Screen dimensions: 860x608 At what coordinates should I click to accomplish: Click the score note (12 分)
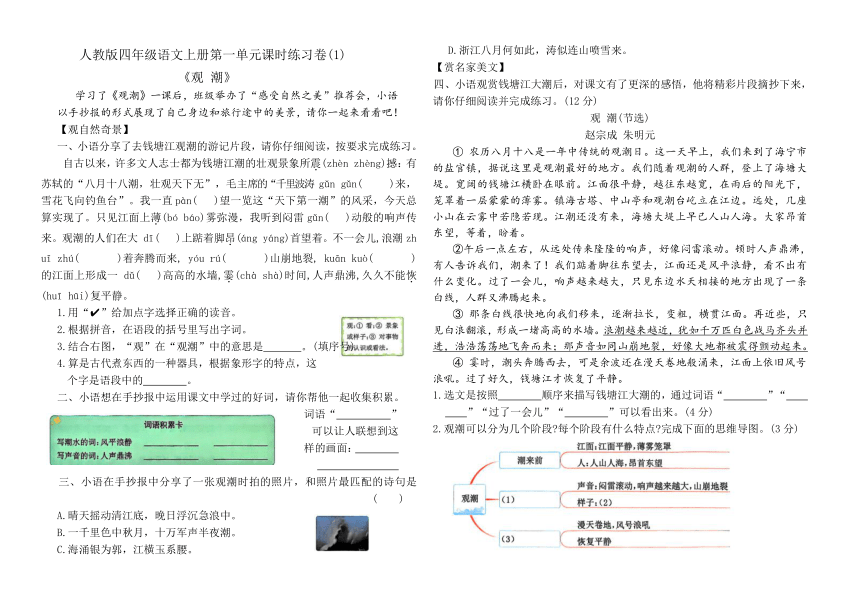(x=580, y=101)
